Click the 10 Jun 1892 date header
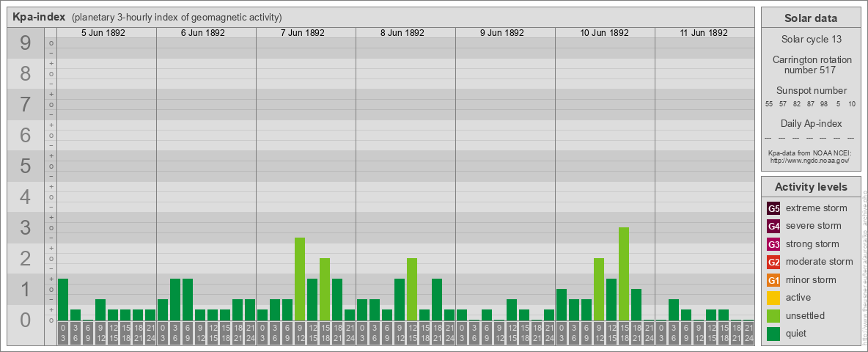This screenshot has width=868, height=352. [x=604, y=33]
